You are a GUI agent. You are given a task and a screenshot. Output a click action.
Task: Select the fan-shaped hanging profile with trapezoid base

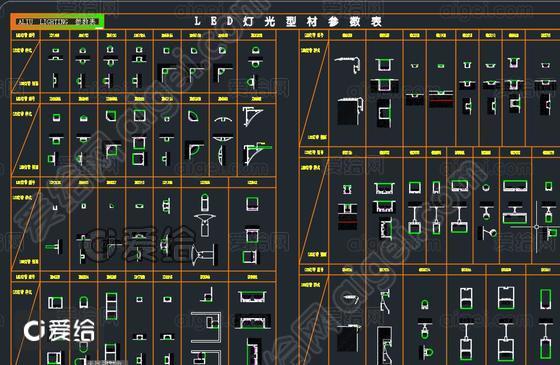[x=205, y=225]
